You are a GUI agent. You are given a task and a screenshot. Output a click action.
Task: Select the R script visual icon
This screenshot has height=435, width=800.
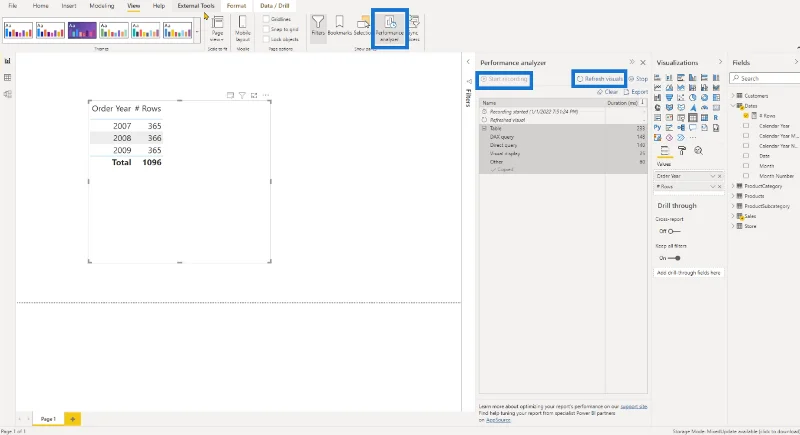716,118
